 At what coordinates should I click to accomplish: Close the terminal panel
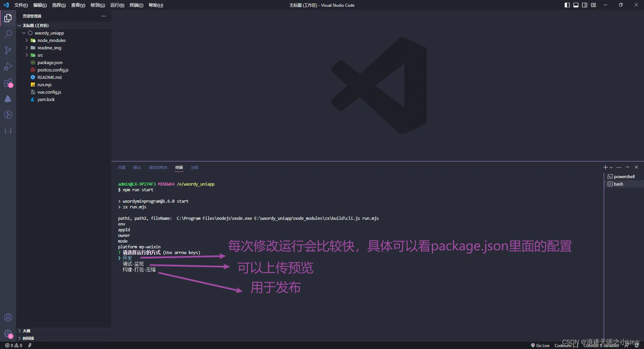point(636,167)
